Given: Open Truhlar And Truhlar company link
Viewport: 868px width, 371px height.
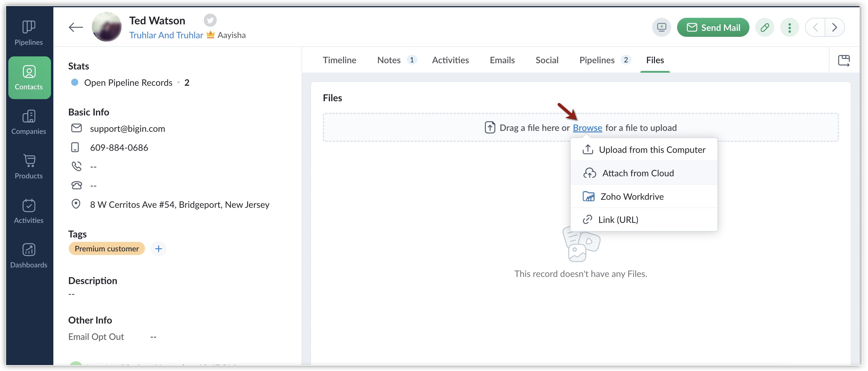Looking at the screenshot, I should pos(166,35).
